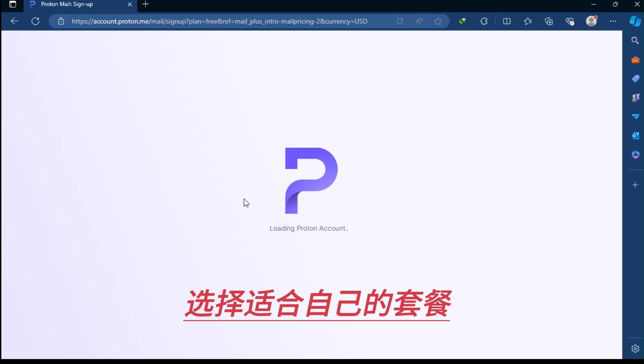This screenshot has height=364, width=644.
Task: Launch Copilot from the toolbar
Action: point(635,21)
